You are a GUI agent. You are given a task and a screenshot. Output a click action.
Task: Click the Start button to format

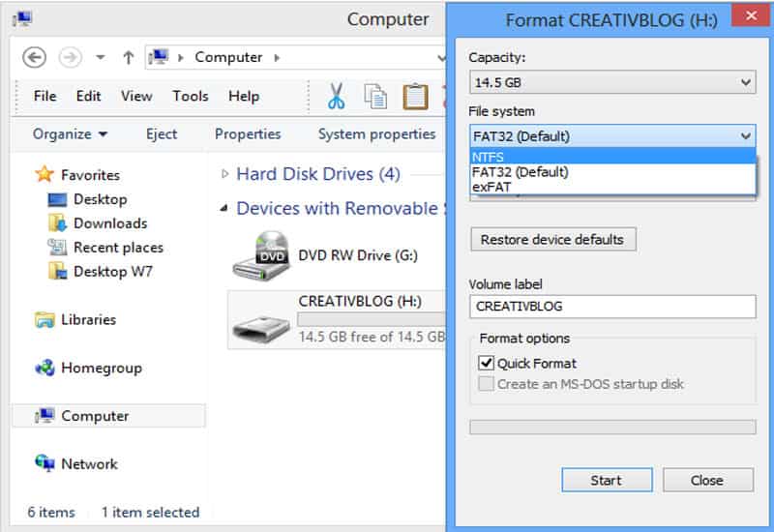click(x=606, y=480)
